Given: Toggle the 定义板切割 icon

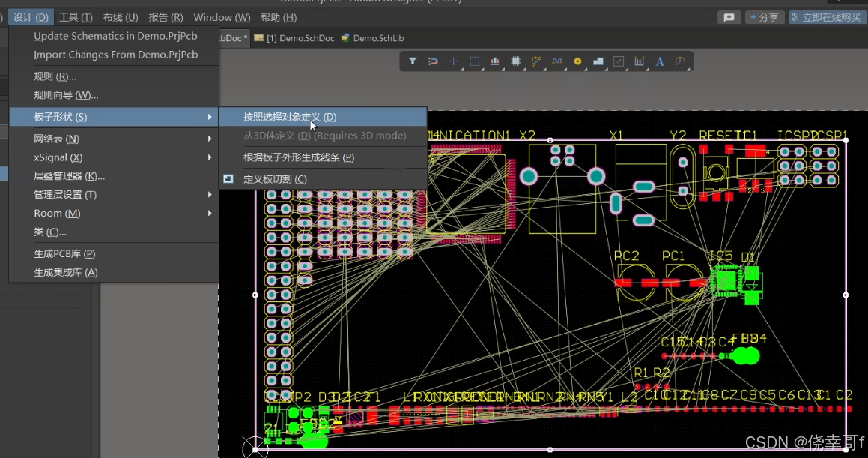Looking at the screenshot, I should (x=228, y=179).
